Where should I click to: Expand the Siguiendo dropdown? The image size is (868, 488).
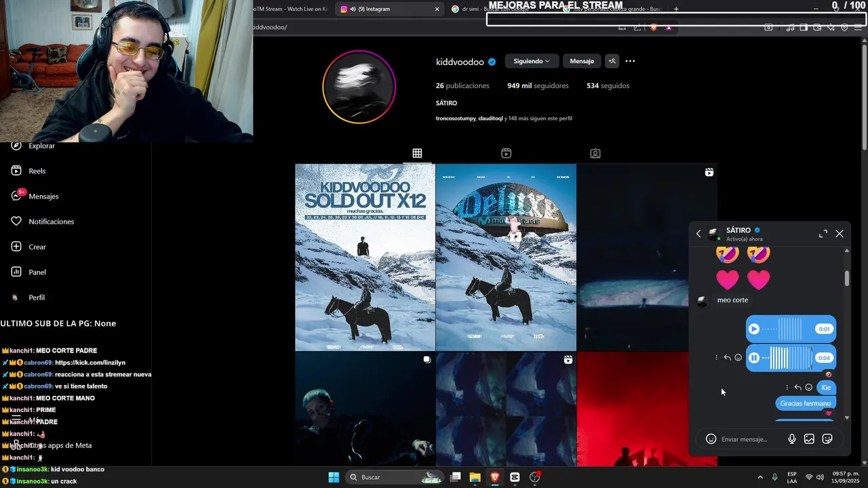531,61
